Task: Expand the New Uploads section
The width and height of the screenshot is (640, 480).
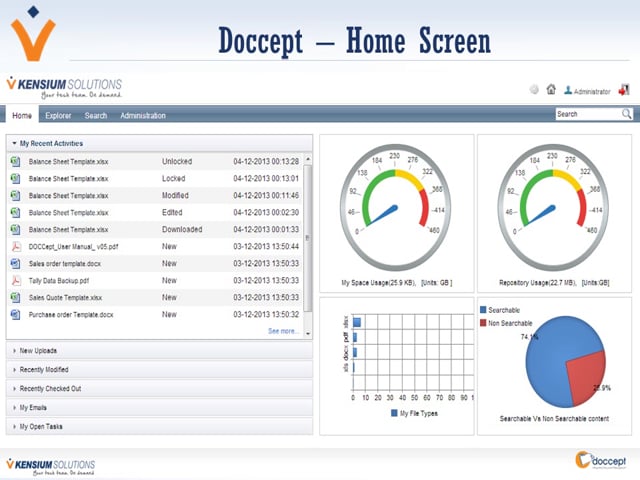Action: (38, 351)
